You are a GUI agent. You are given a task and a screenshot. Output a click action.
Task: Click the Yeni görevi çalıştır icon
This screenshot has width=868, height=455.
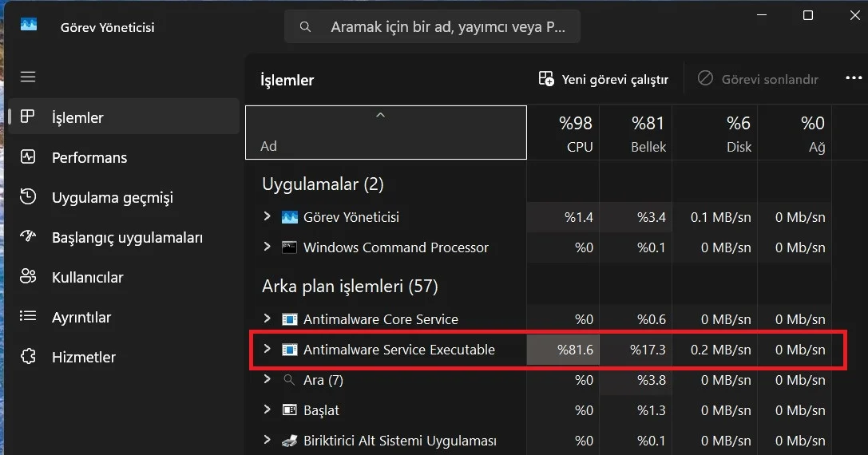546,79
